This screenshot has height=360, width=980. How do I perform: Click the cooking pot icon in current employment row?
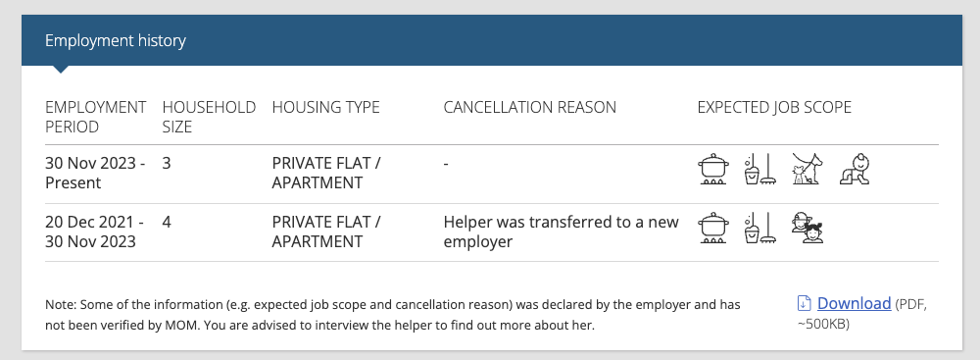click(713, 169)
